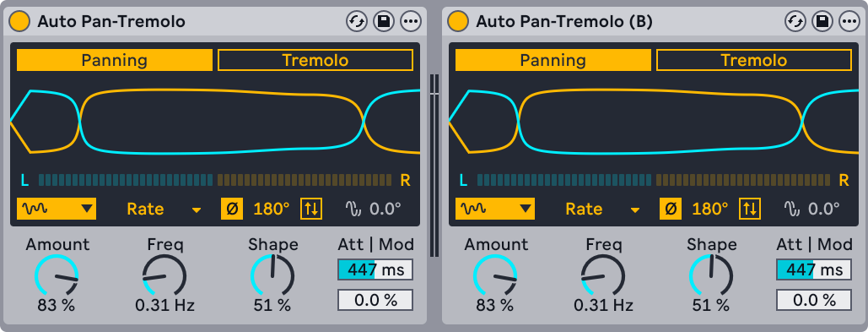
Task: Click the 180° phase value in Auto Pan-Tremolo
Action: click(272, 209)
